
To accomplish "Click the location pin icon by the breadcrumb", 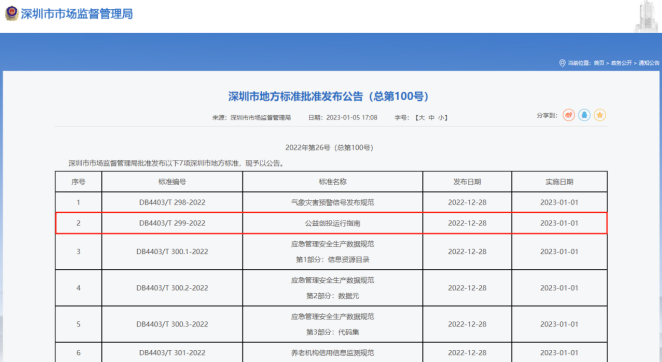I will pyautogui.click(x=562, y=63).
